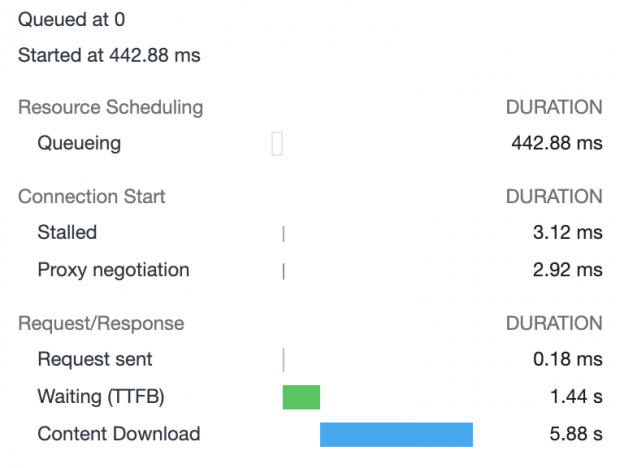Click the Stalled row label
Image resolution: width=624 pixels, height=468 pixels.
pyautogui.click(x=67, y=232)
